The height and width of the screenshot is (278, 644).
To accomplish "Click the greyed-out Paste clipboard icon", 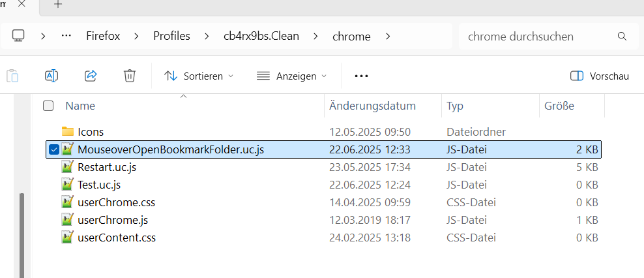I will (x=12, y=76).
